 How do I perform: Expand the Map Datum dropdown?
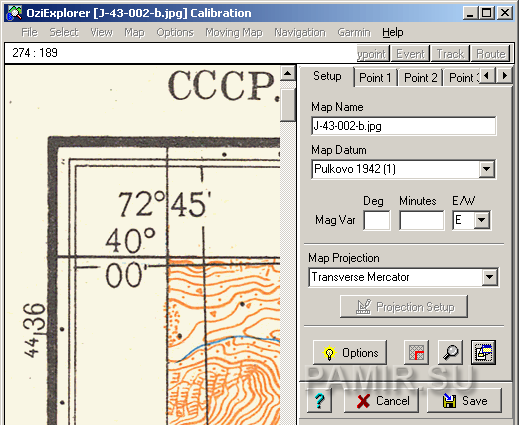click(x=486, y=169)
